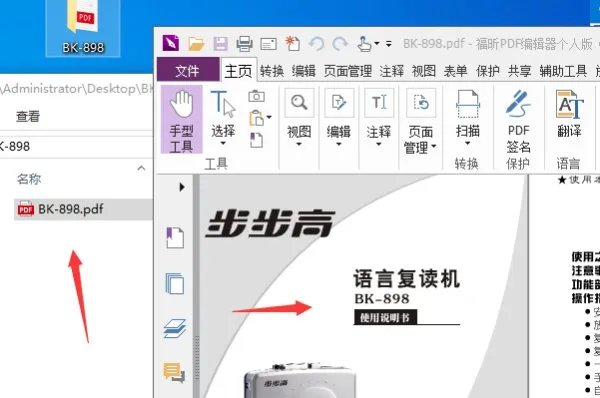This screenshot has width=600, height=398.
Task: Expand the 注释 button dropdown arrow
Action: 378,145
